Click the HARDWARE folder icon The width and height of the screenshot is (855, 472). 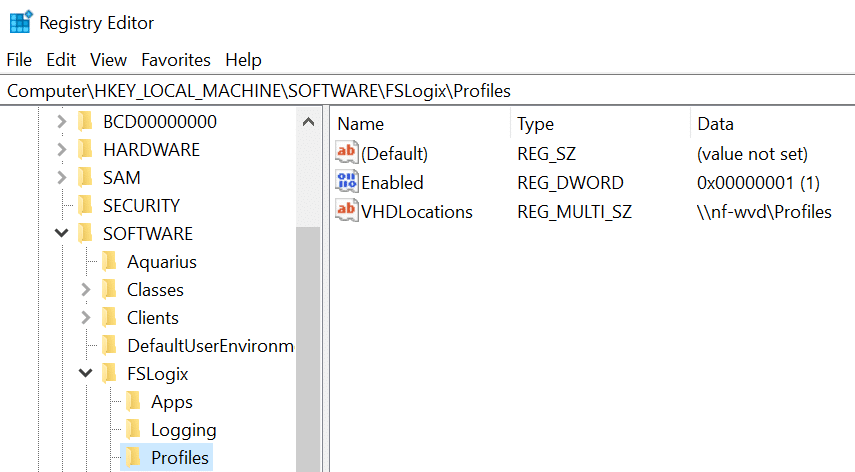click(x=85, y=149)
